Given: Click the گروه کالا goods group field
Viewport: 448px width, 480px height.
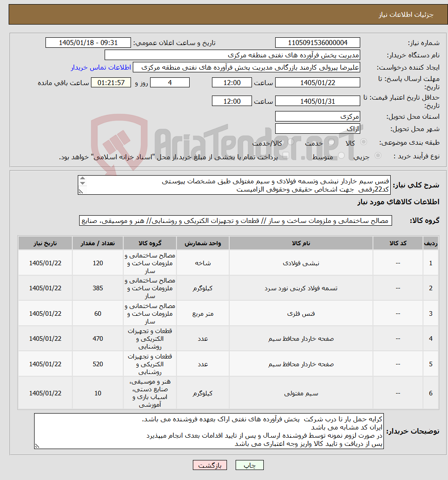Looking at the screenshot, I should pyautogui.click(x=235, y=221).
